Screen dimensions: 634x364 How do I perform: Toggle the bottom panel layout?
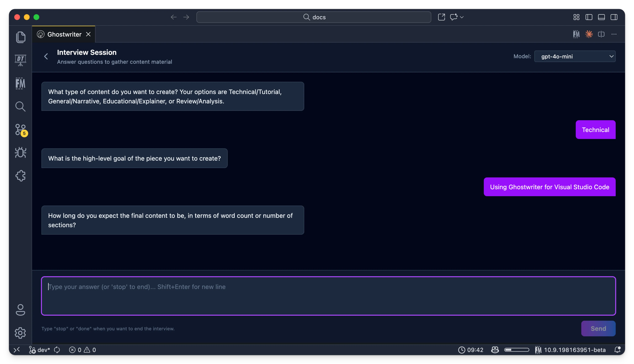point(601,17)
